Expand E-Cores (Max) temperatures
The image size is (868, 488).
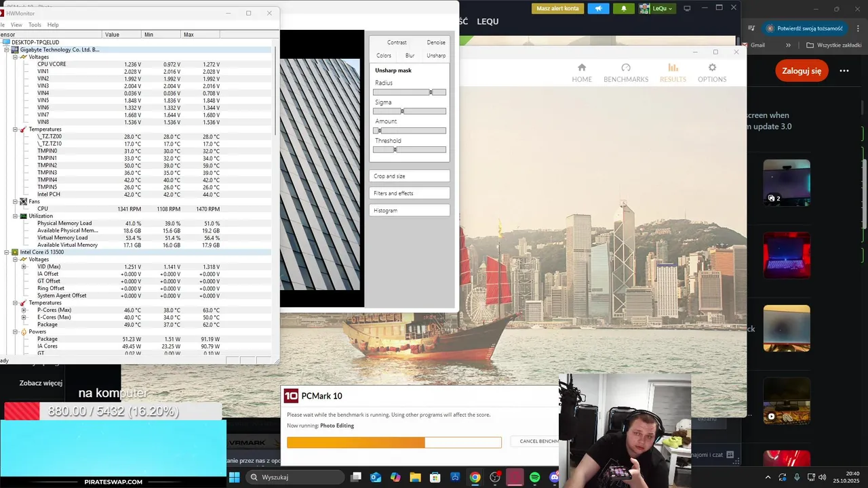click(x=24, y=317)
